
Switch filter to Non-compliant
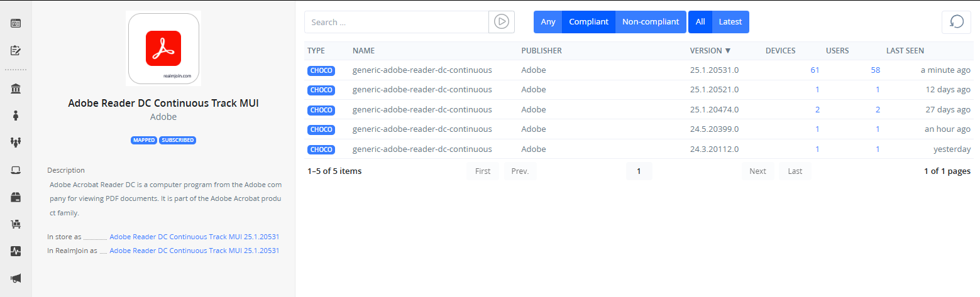pos(650,22)
